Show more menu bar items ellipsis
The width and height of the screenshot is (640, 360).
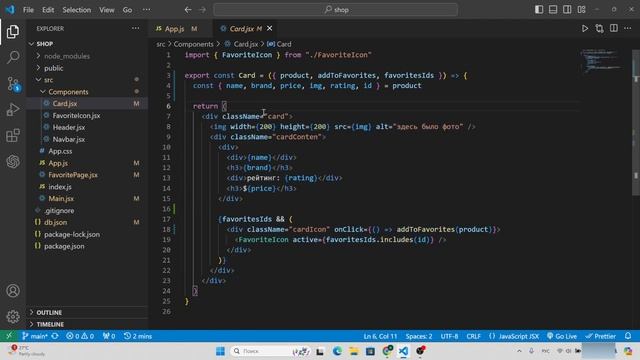coord(146,9)
